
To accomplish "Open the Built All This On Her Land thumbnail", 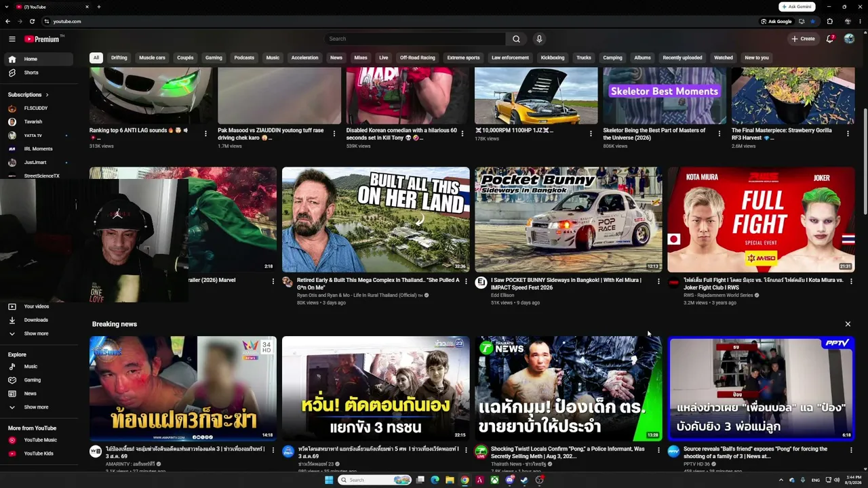I will (376, 220).
